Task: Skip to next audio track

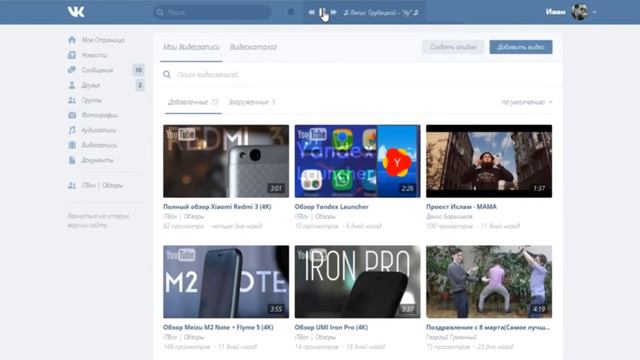Action: pyautogui.click(x=333, y=12)
